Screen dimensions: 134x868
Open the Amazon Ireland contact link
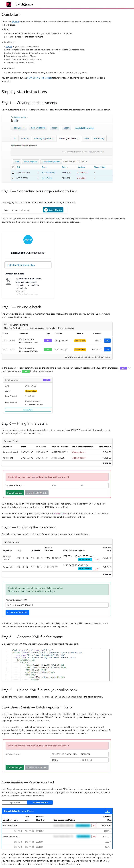click(x=48, y=172)
